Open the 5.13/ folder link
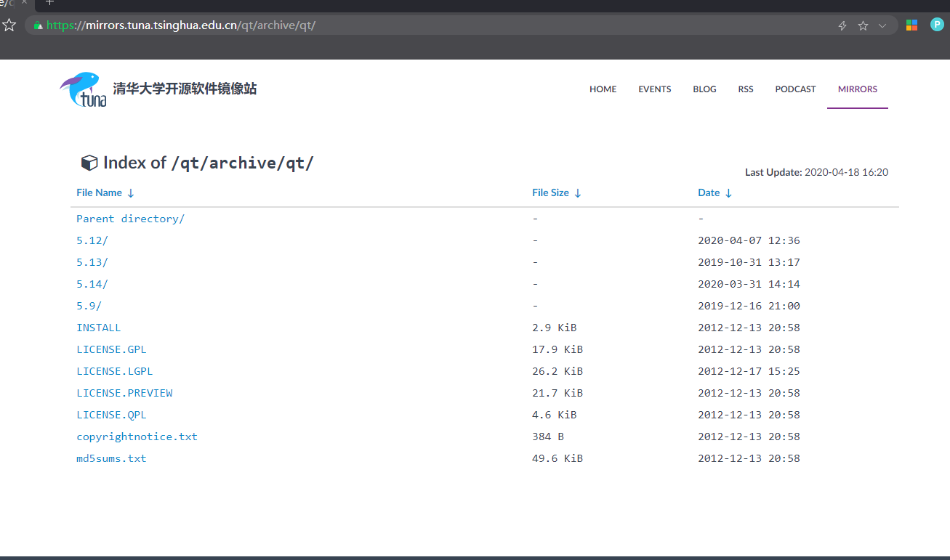The width and height of the screenshot is (950, 560). pos(92,262)
